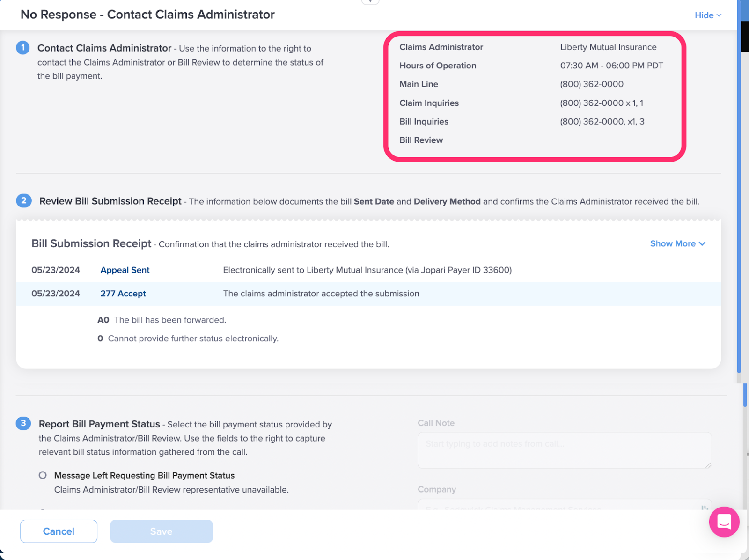Focus the Call Note text area
Screen dimensions: 749x560
[565, 450]
